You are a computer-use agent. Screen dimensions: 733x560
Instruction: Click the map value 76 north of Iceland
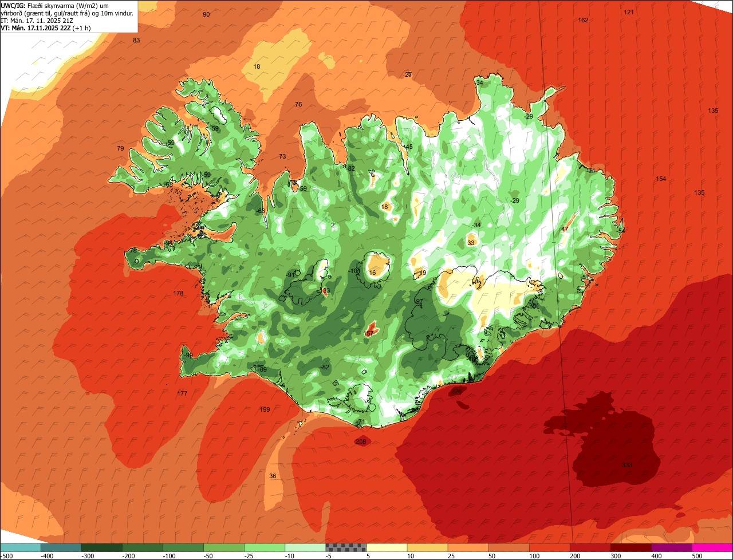click(298, 104)
